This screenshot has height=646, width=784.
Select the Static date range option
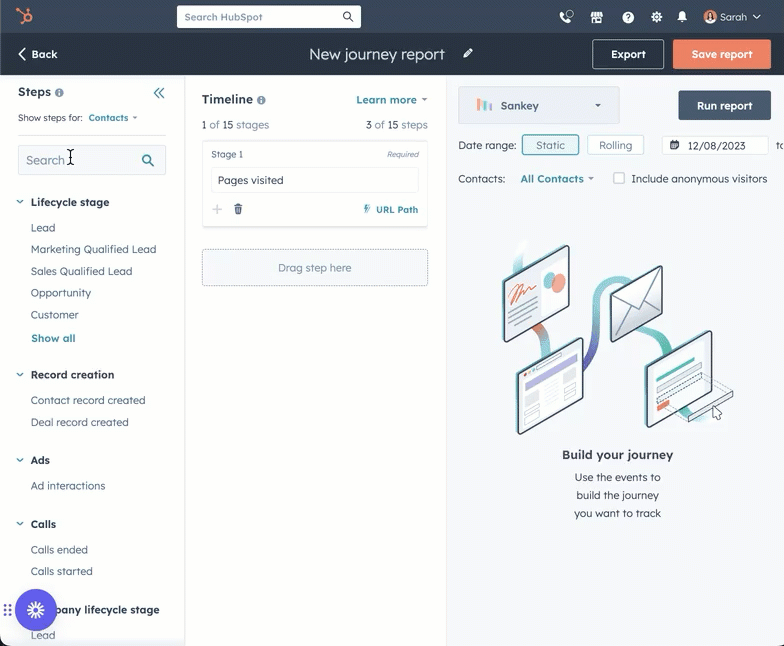550,145
